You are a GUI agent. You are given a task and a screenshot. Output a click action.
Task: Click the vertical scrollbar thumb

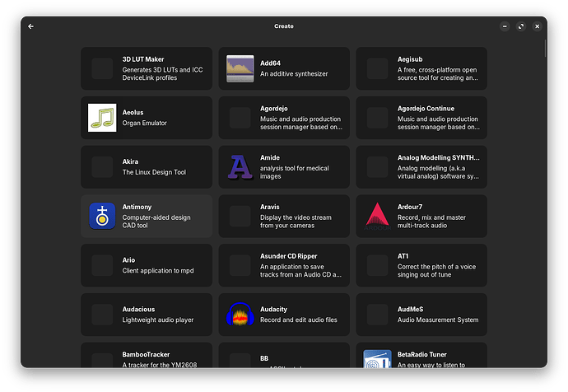coord(545,49)
